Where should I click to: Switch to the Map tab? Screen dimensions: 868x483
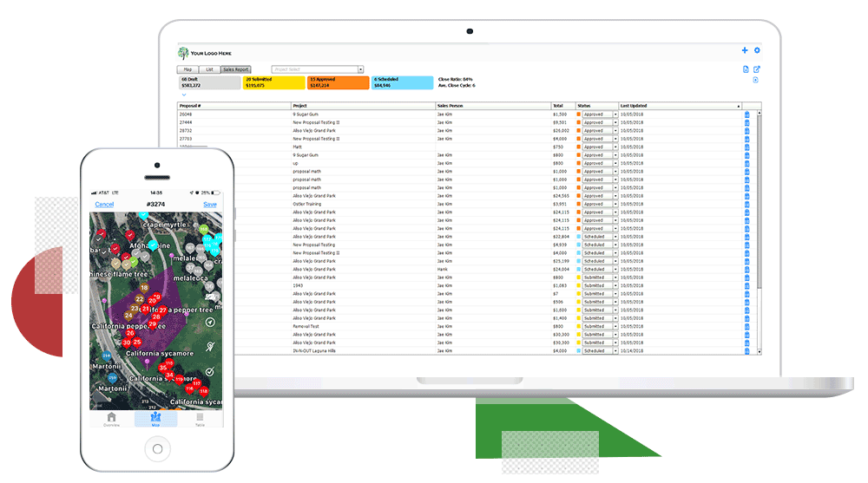(187, 69)
